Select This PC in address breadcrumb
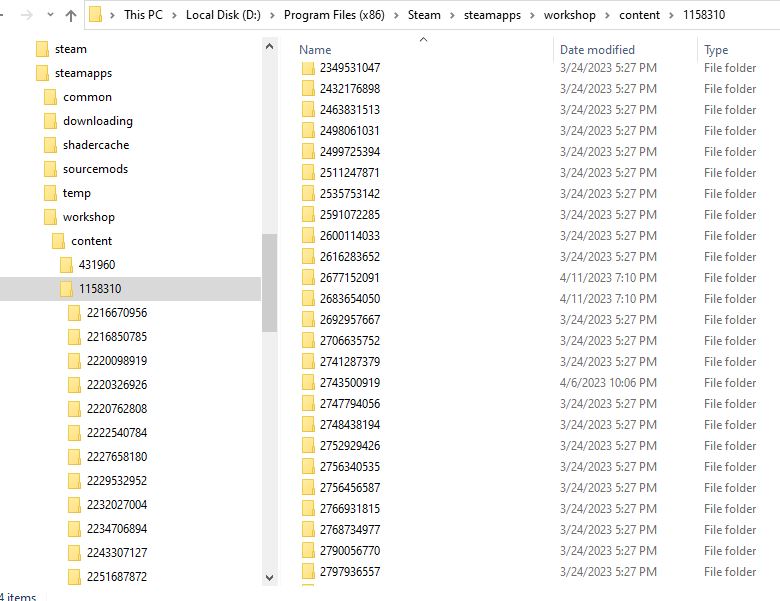The height and width of the screenshot is (601, 780). tap(143, 15)
